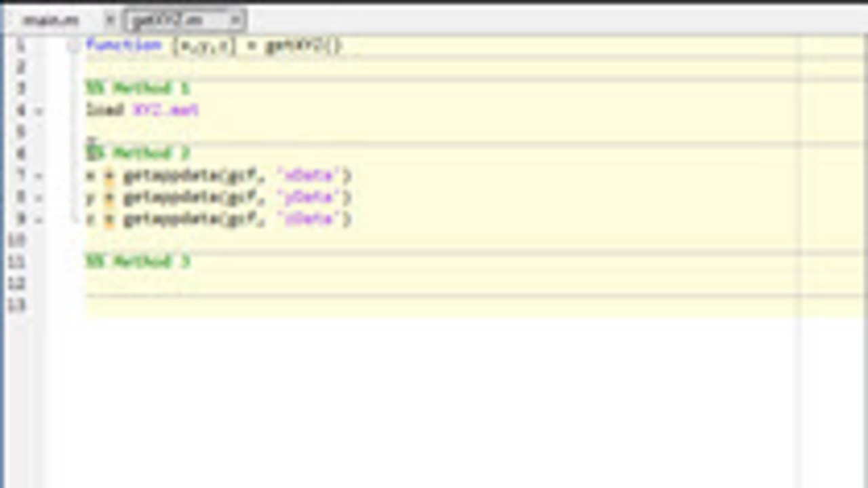Click the 'xData' string argument
The height and width of the screenshot is (488, 868).
pos(309,176)
